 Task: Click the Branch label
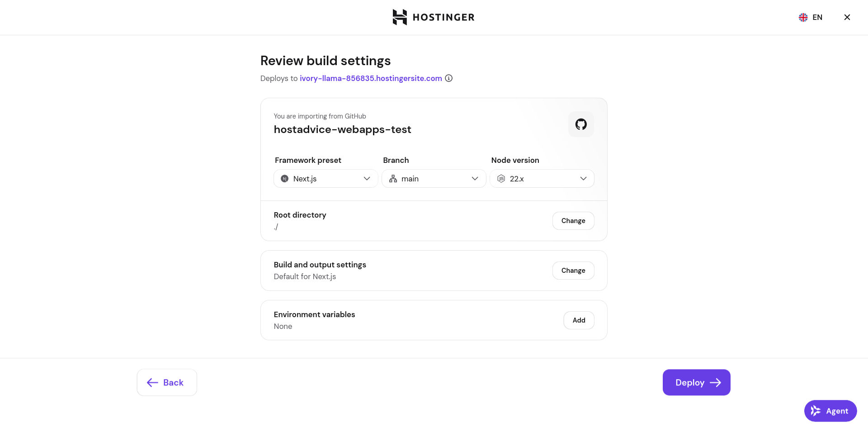[x=396, y=160]
